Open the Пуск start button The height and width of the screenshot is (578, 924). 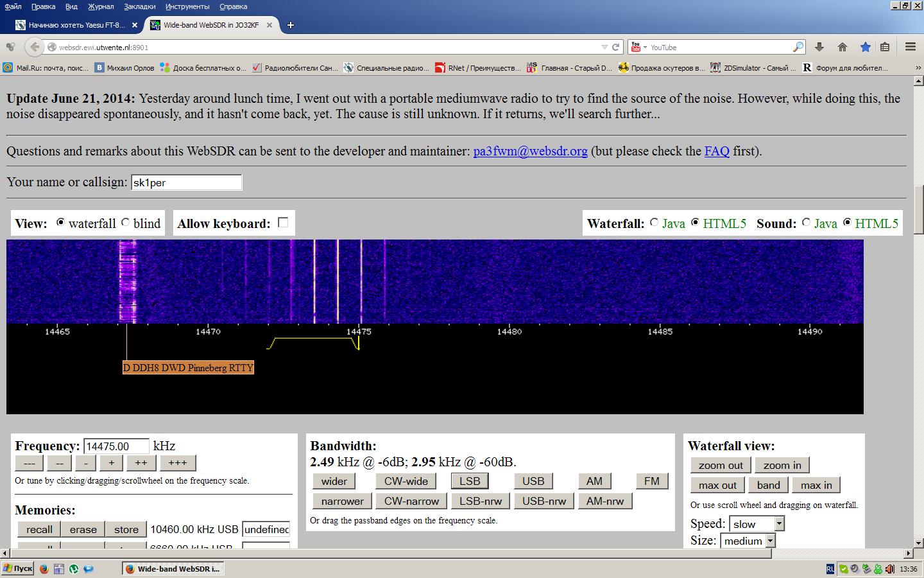tap(17, 568)
